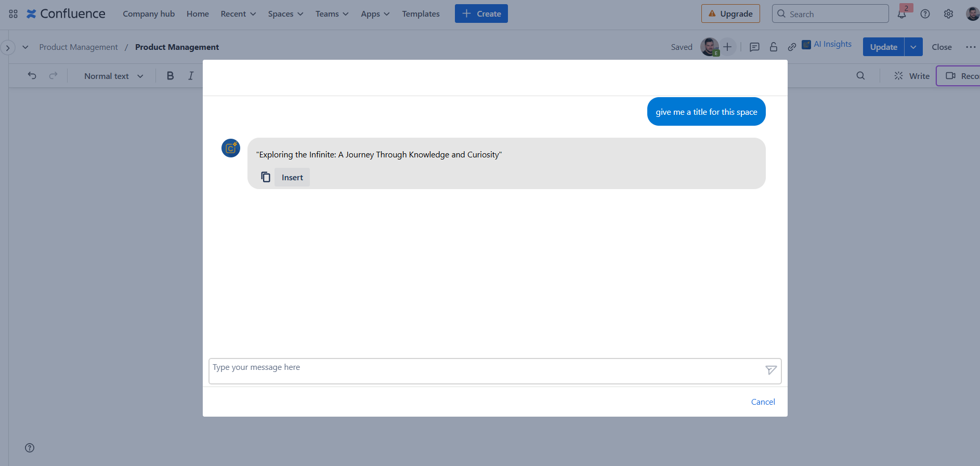Expand the arrow next to Update

point(913,47)
